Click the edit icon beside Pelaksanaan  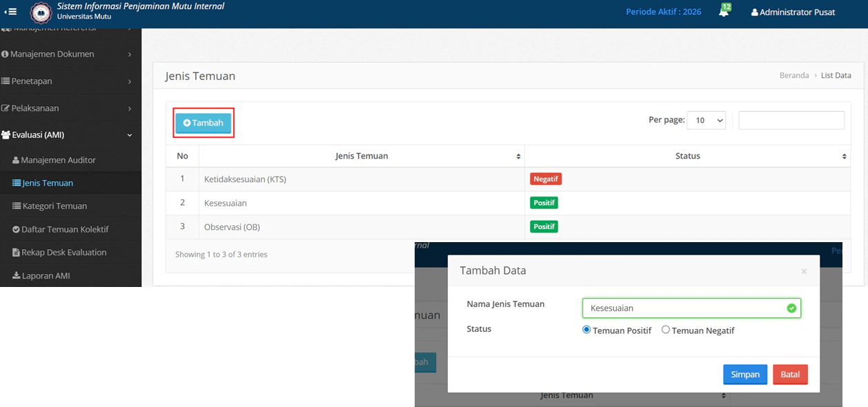click(6, 108)
